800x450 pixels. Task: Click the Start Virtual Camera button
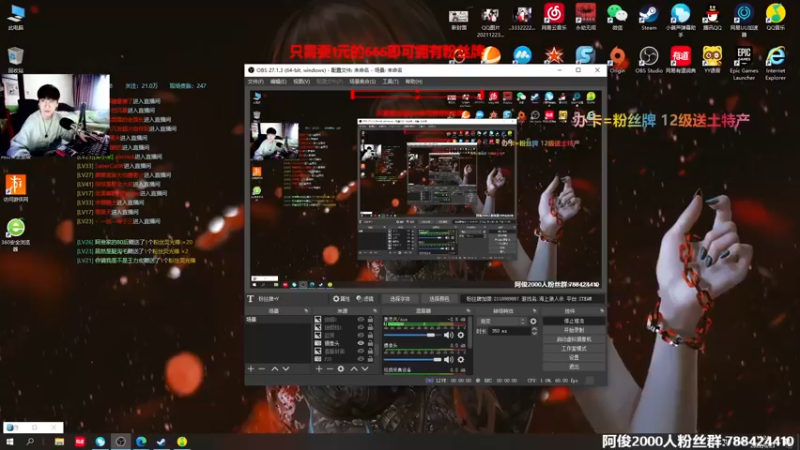574,339
